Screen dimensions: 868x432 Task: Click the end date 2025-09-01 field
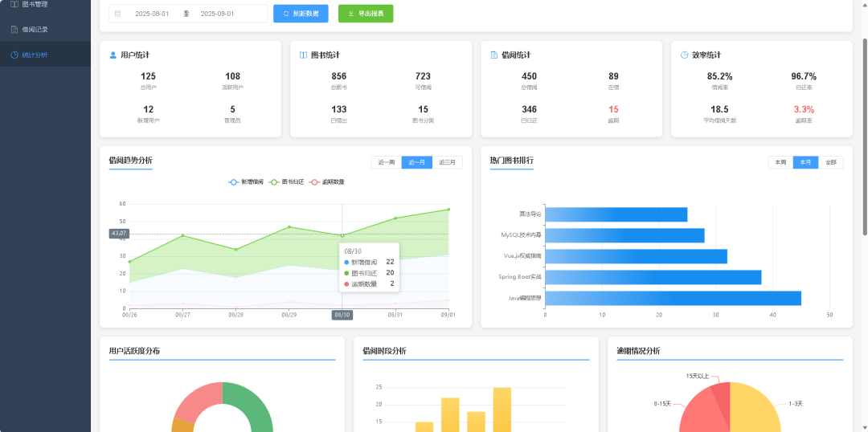217,14
